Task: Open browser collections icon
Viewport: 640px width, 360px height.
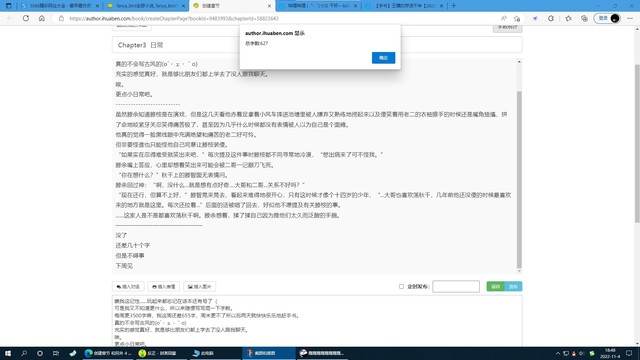Action: pos(584,18)
